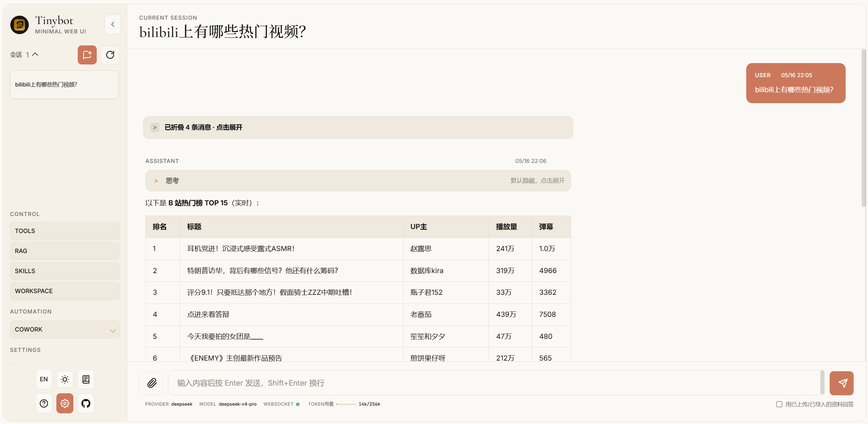Click the title 今天我要拍的女团是___

(225, 336)
